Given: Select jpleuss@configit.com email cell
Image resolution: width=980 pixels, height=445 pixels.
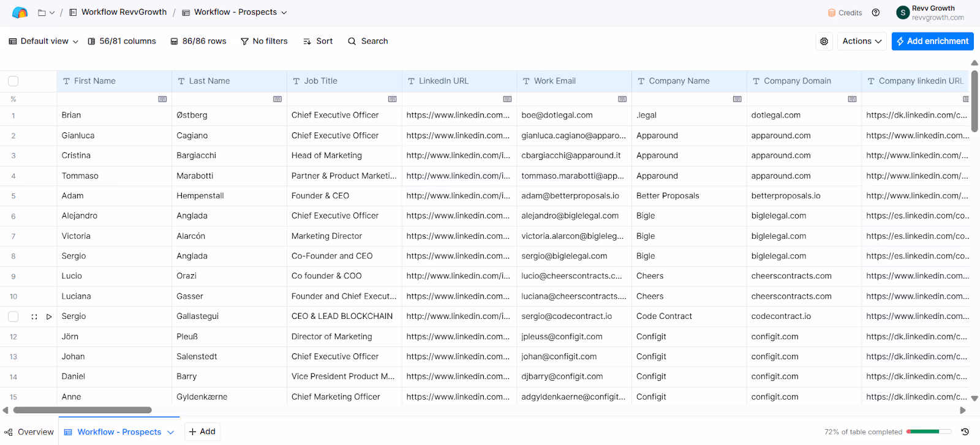Looking at the screenshot, I should pos(574,337).
